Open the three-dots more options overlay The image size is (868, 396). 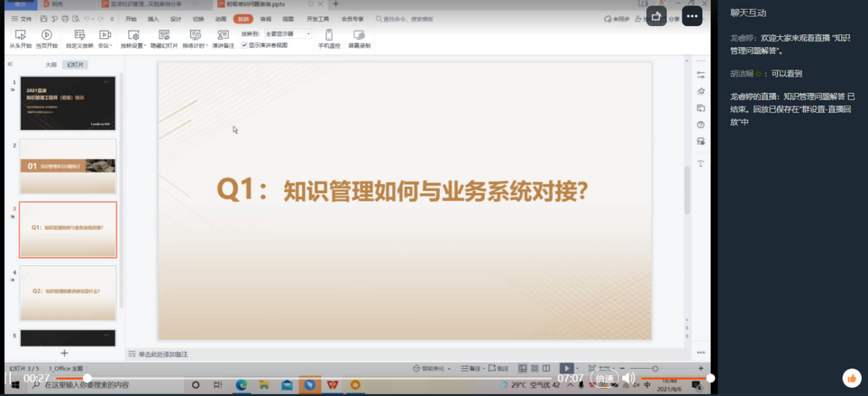click(692, 15)
